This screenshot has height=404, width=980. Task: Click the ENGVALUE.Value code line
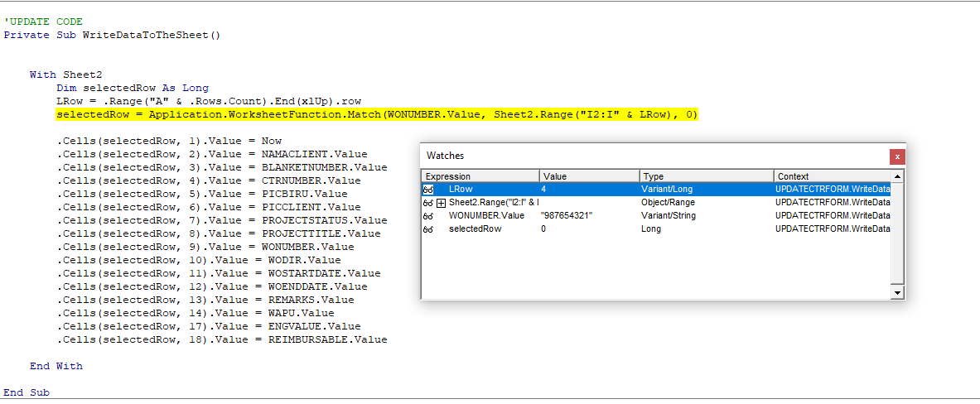tap(209, 326)
